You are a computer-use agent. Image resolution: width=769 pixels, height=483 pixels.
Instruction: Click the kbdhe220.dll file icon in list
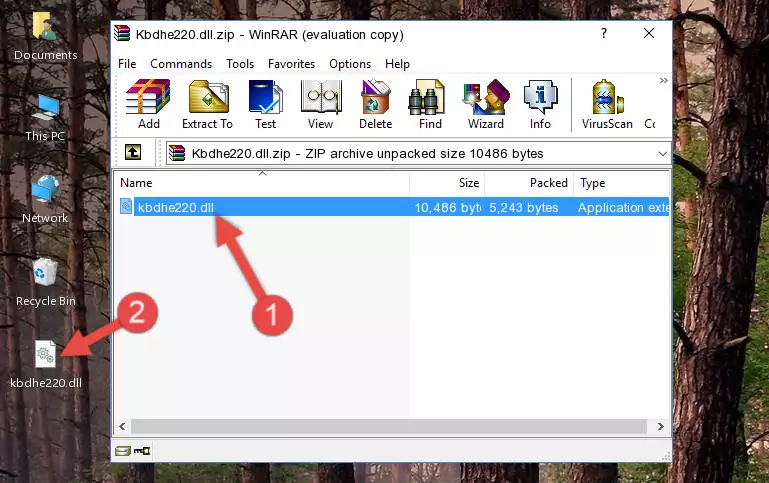pos(126,206)
